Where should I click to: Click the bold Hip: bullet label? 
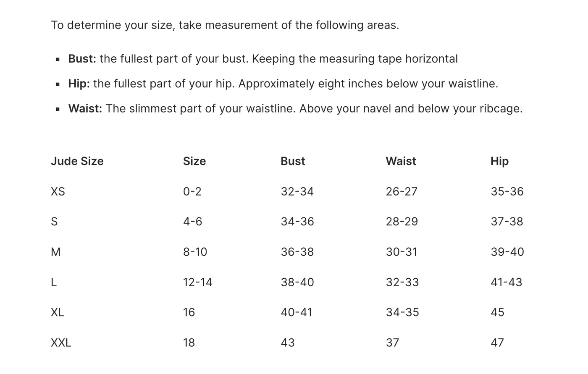[79, 84]
